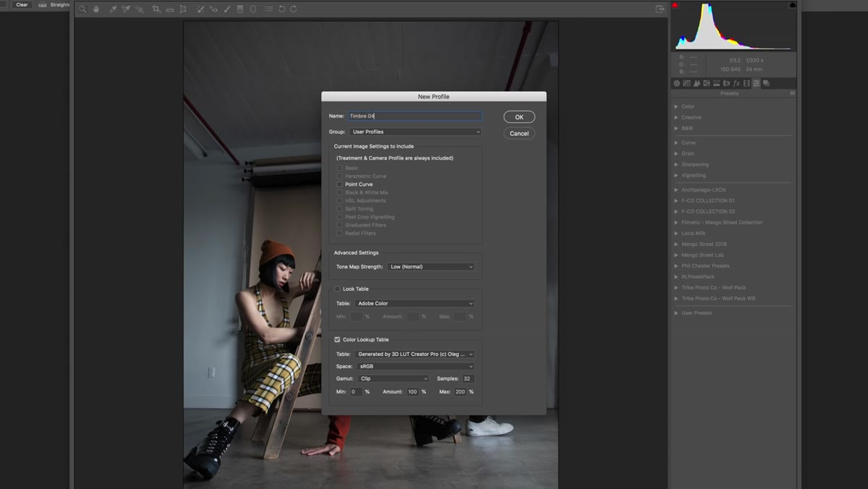Select the Graduated Filter tool
868x489 pixels.
[x=240, y=9]
